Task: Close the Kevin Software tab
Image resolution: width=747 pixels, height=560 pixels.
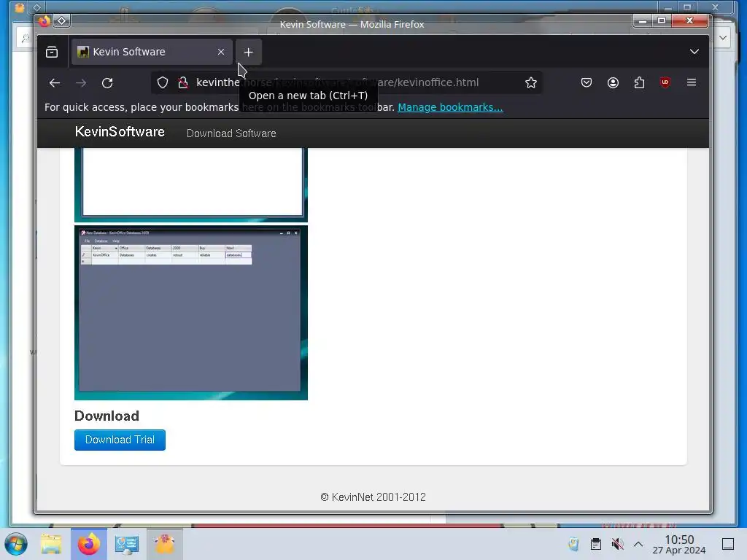Action: [x=221, y=52]
